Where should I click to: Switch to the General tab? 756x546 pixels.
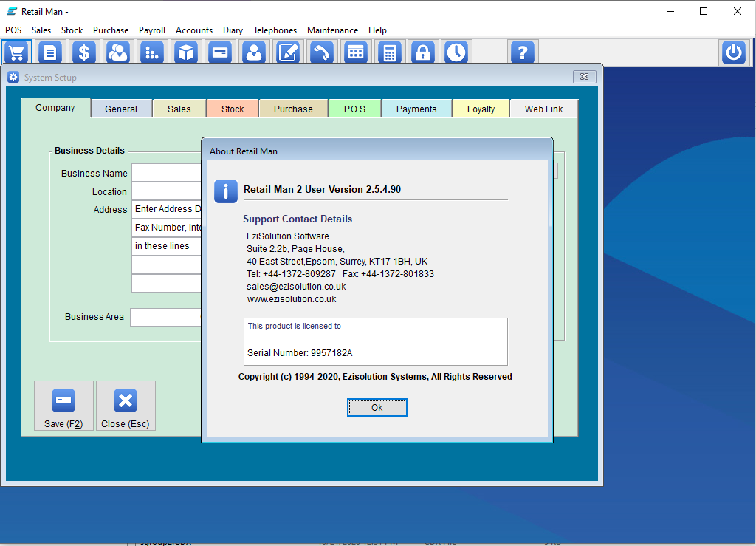[121, 109]
